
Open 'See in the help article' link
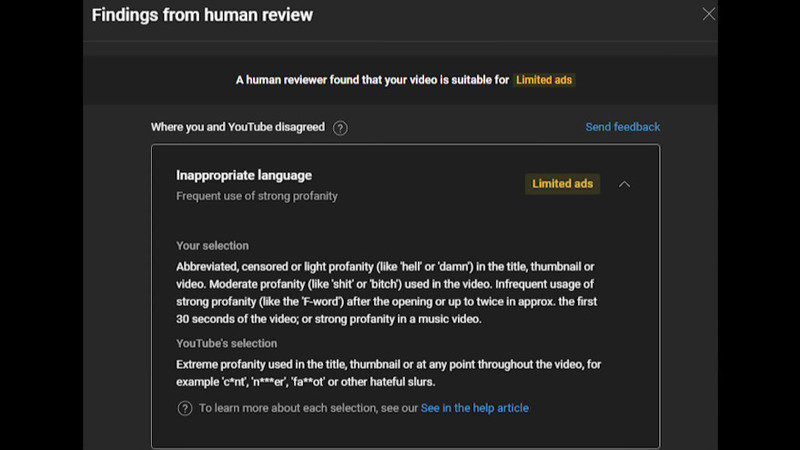[x=474, y=408]
